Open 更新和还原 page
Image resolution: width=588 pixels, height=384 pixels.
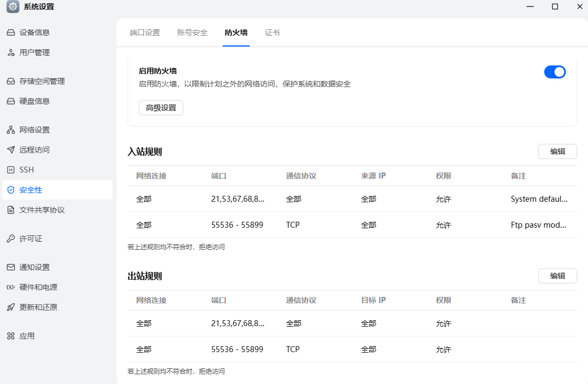click(x=35, y=307)
